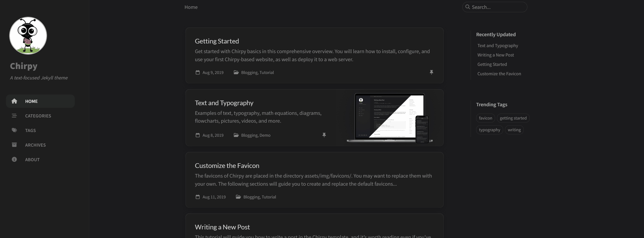The image size is (644, 238).
Task: Click the Chirpy ant avatar image
Action: click(x=28, y=36)
